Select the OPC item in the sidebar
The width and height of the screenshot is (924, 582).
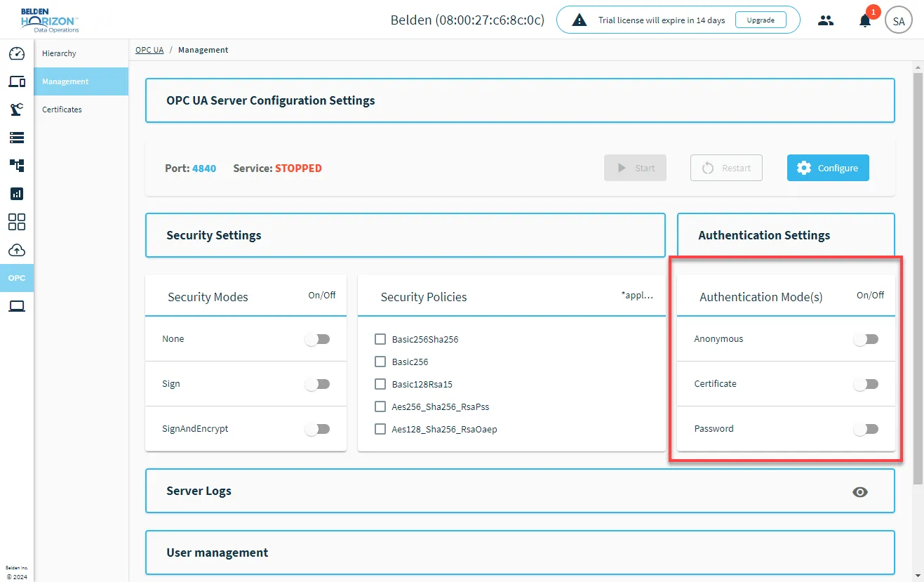pos(17,278)
